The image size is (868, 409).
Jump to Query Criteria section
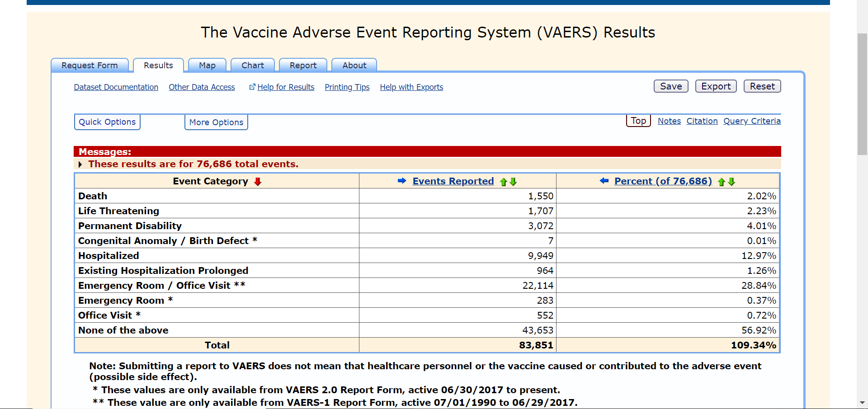tap(752, 121)
